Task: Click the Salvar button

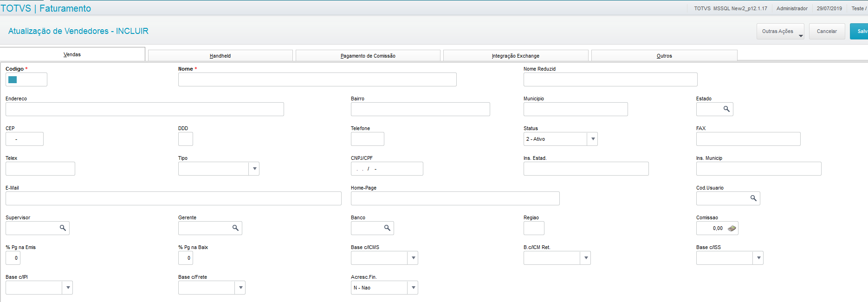Action: tap(859, 32)
